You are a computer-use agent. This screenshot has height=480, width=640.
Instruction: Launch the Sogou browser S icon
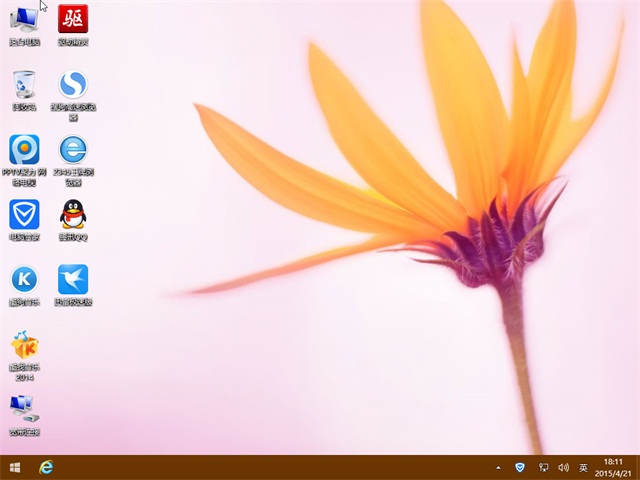coord(73,96)
